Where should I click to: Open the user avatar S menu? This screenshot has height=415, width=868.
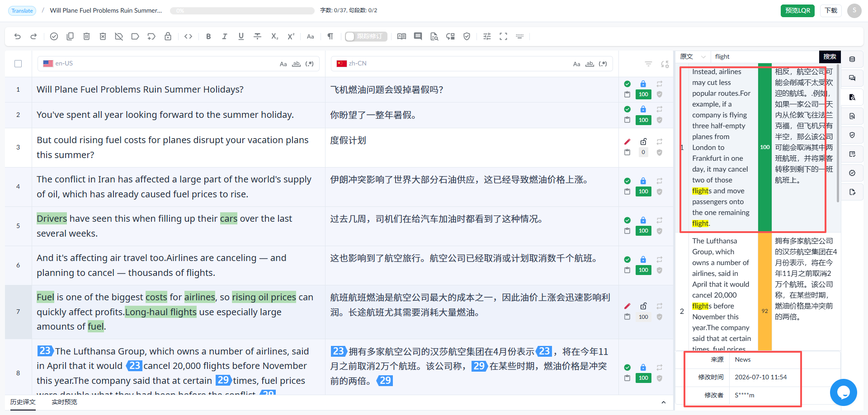[854, 10]
